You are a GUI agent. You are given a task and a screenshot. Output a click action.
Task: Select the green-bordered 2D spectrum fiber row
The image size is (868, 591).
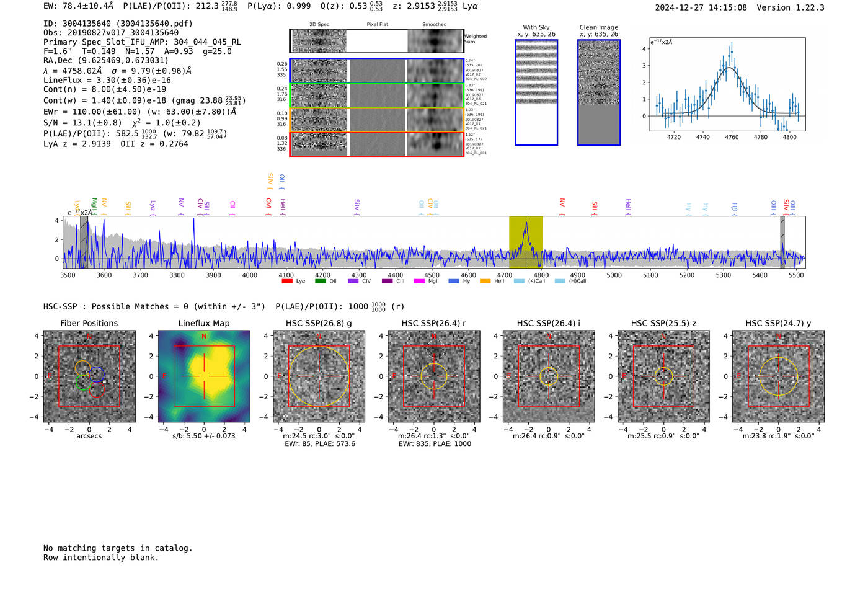point(376,96)
